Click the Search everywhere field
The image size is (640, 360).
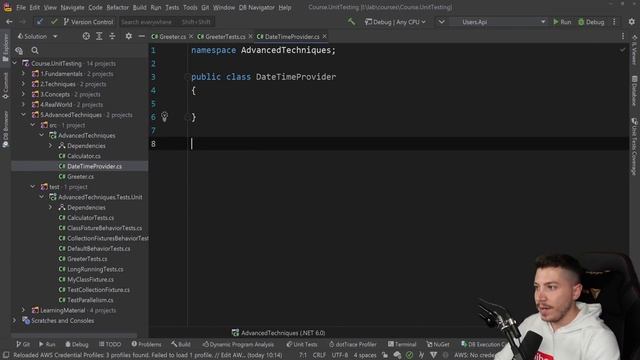point(166,22)
